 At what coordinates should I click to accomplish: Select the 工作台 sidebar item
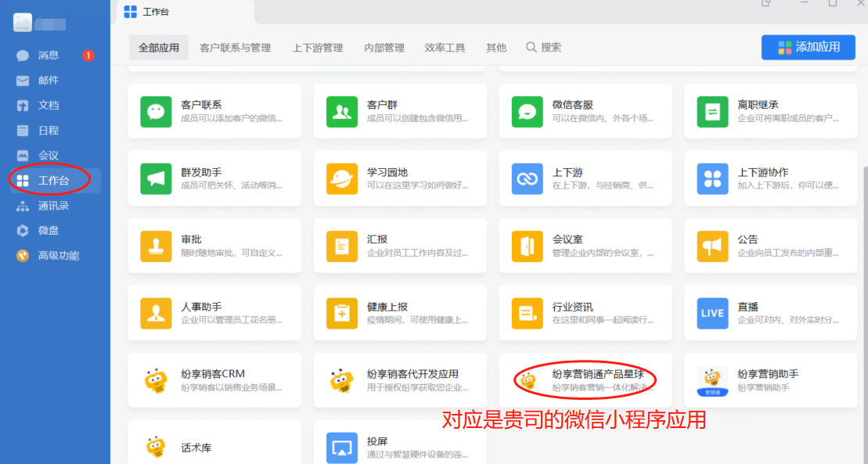point(56,181)
